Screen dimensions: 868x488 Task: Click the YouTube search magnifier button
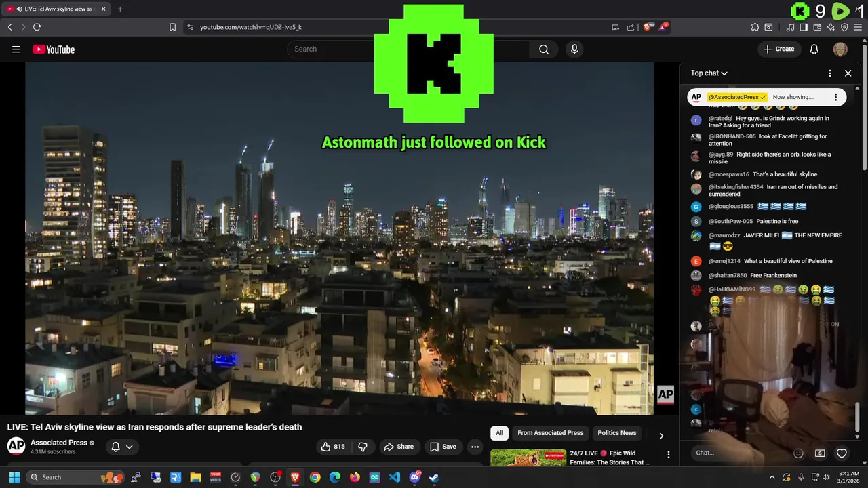544,49
